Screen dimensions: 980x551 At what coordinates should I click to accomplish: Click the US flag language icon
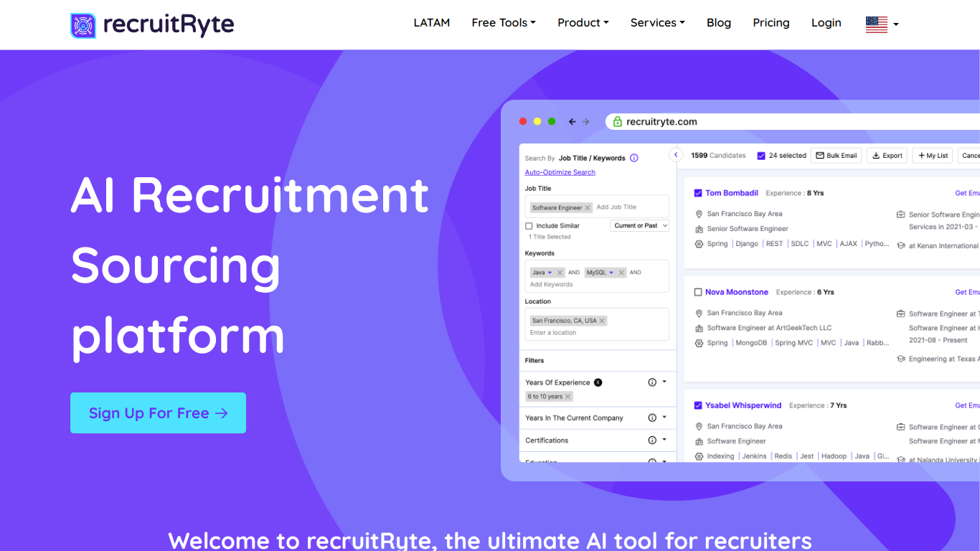pyautogui.click(x=877, y=24)
